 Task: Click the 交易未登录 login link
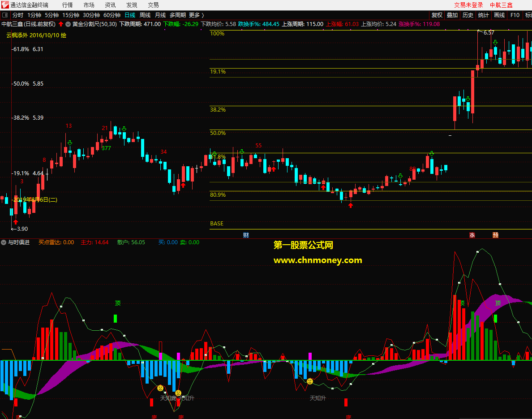coord(468,5)
